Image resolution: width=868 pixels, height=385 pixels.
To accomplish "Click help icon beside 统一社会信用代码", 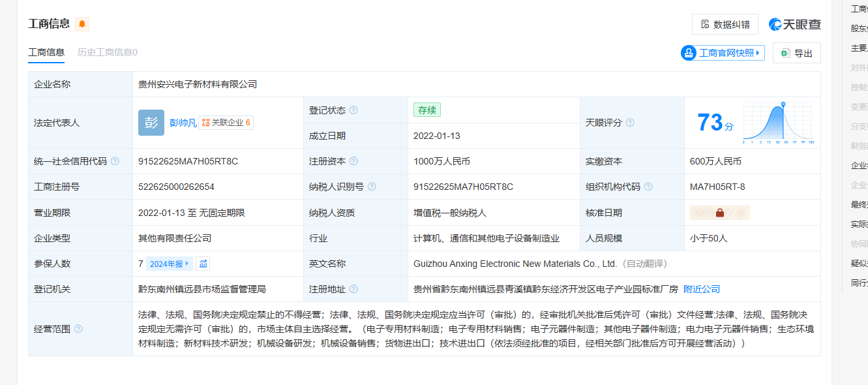I will pos(115,161).
